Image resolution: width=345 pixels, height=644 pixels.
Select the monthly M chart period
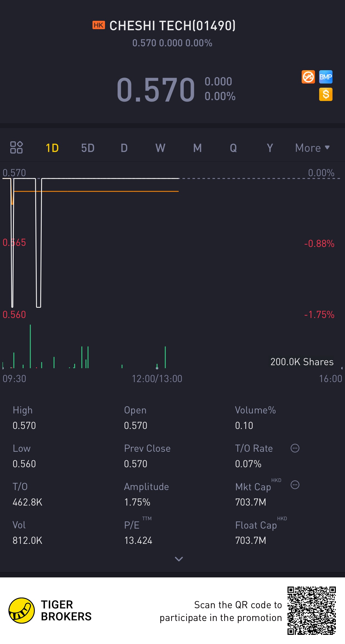tap(197, 148)
